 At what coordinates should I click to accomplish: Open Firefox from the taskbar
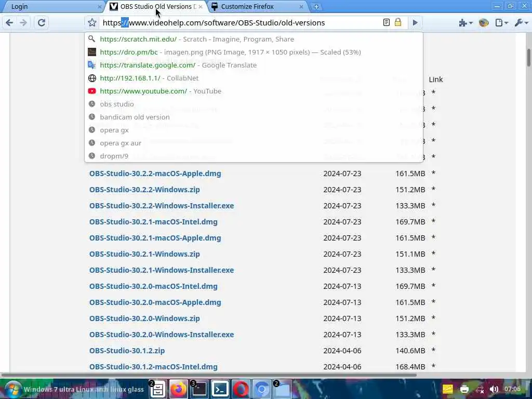pos(179,389)
